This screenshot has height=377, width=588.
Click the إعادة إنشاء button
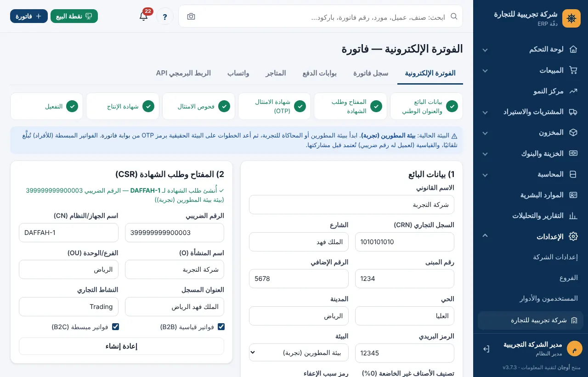coord(121,346)
